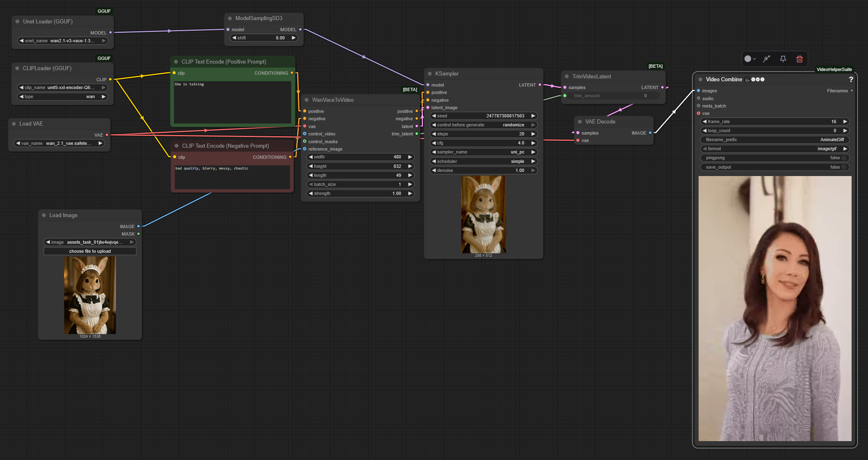The height and width of the screenshot is (460, 868).
Task: Collapse the CLIPLoader (GGUF) node dot
Action: click(17, 69)
